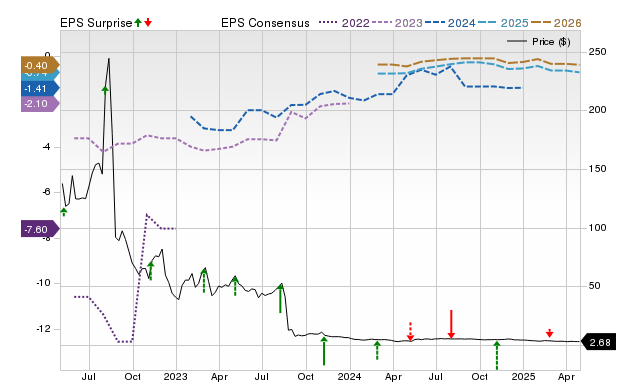Click green dashed surprise arrow just after Apr 2023
The height and width of the screenshot is (382, 640).
pos(235,286)
